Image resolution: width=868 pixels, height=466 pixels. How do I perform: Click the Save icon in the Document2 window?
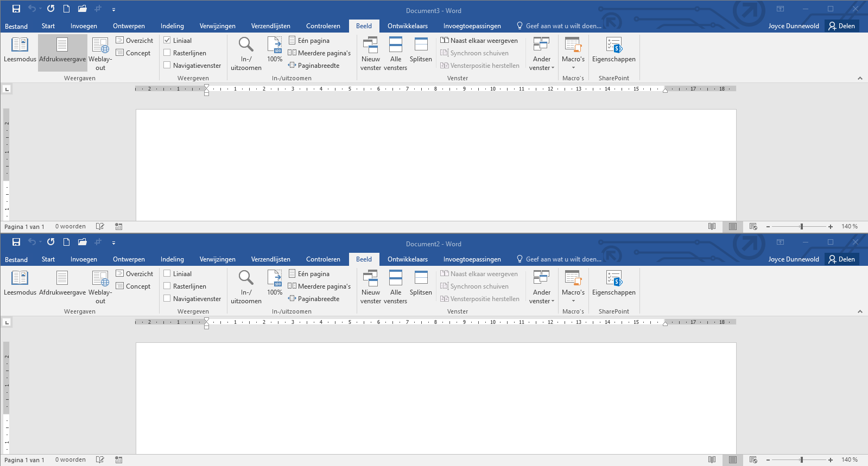pyautogui.click(x=16, y=242)
